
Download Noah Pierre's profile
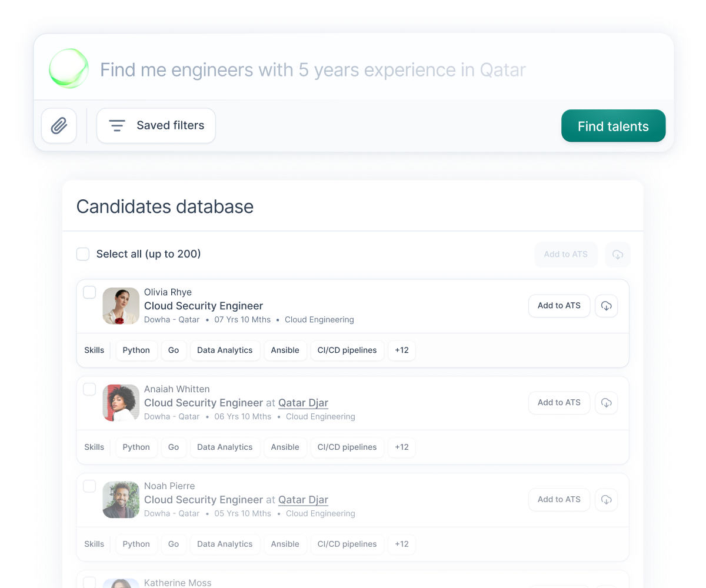606,500
